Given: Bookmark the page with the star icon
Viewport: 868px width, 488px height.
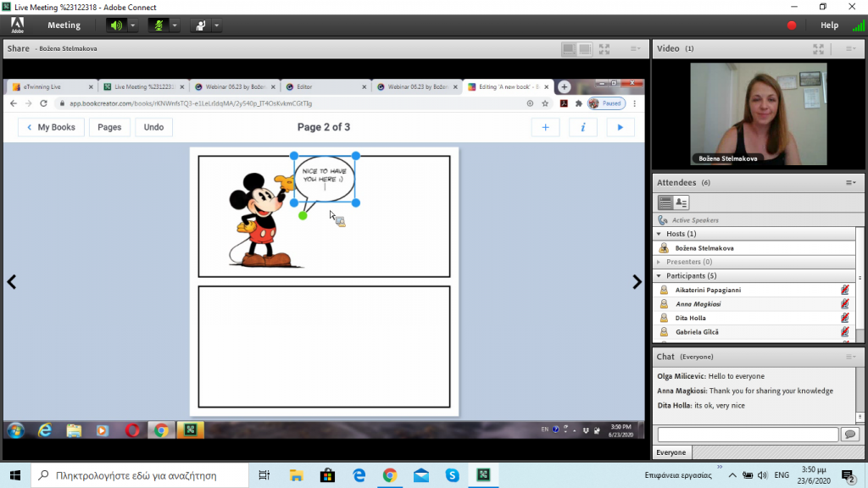Looking at the screenshot, I should pyautogui.click(x=545, y=103).
